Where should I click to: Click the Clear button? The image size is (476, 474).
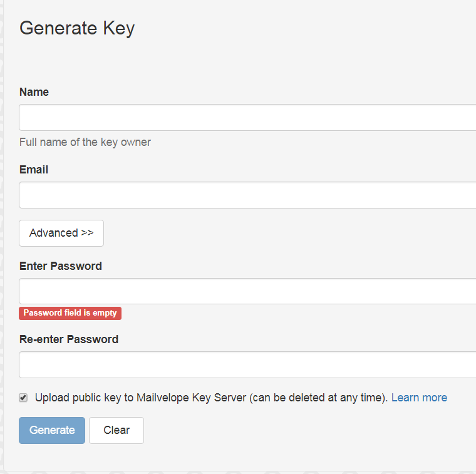pos(116,430)
